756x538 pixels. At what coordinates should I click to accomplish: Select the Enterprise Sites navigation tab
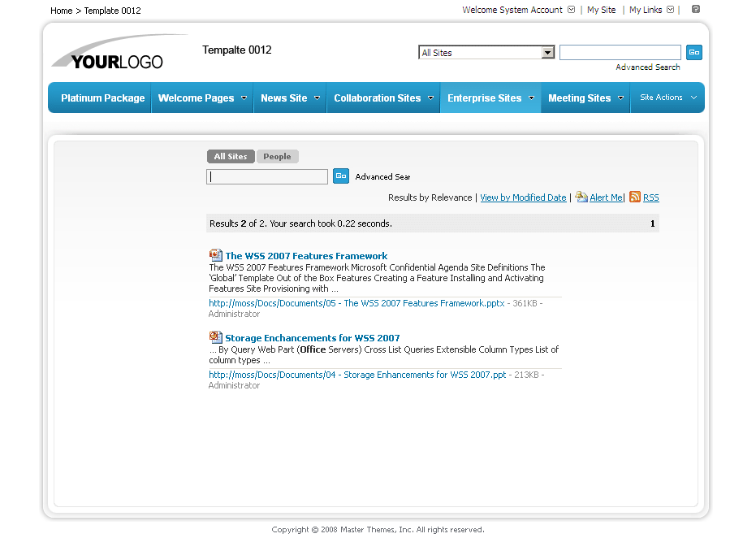pyautogui.click(x=484, y=97)
